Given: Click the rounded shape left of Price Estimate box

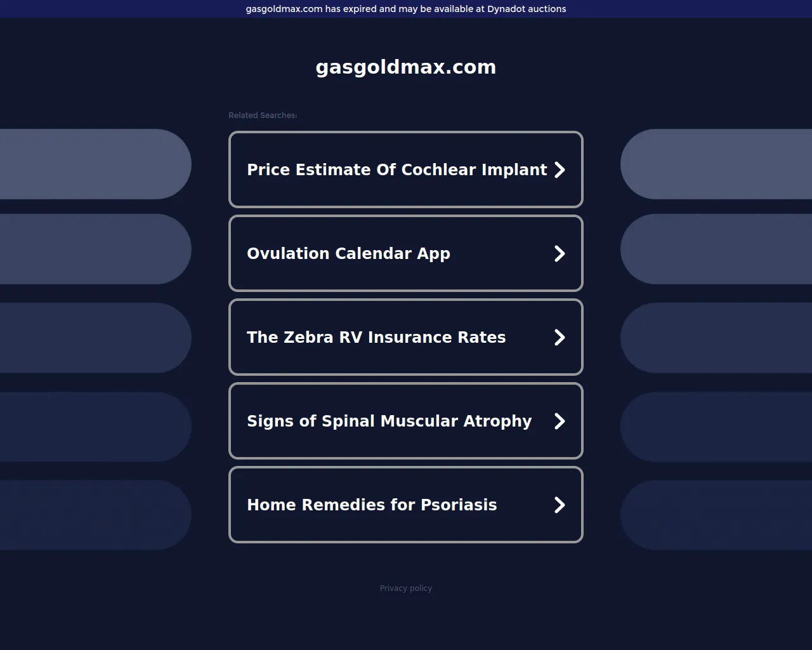Looking at the screenshot, I should click(95, 164).
